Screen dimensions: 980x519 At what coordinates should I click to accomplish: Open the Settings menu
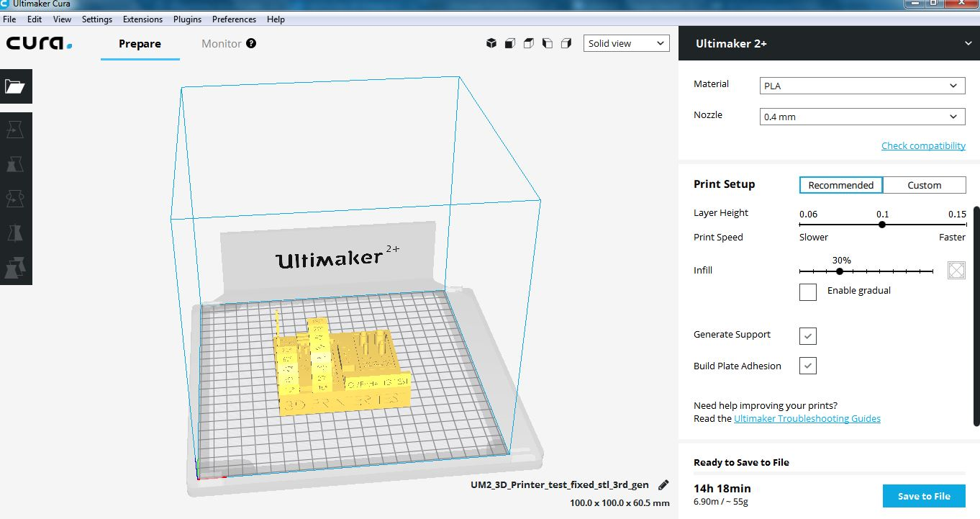pos(97,19)
